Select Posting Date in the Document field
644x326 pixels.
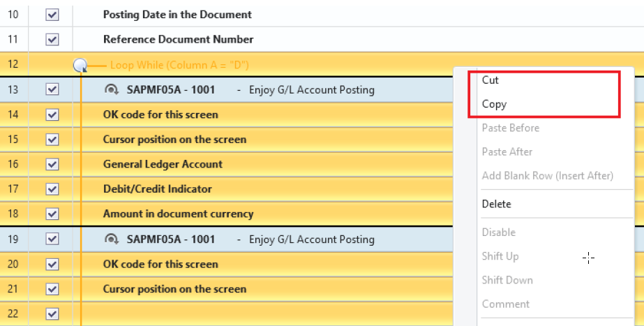[177, 14]
